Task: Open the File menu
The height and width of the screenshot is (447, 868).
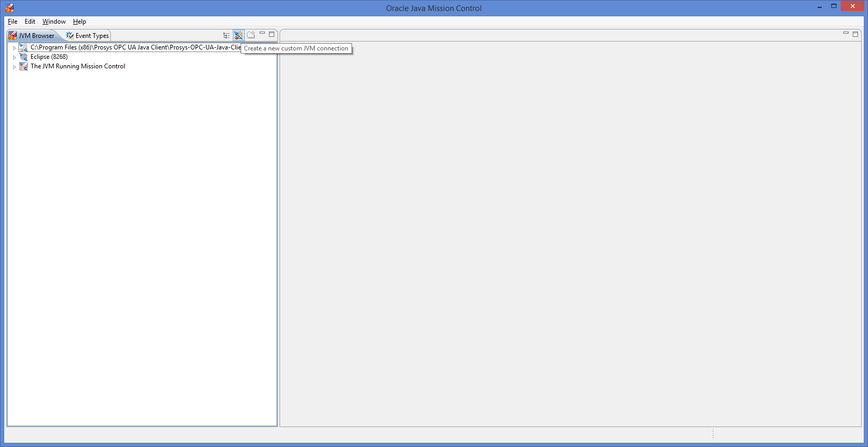Action: pos(13,22)
